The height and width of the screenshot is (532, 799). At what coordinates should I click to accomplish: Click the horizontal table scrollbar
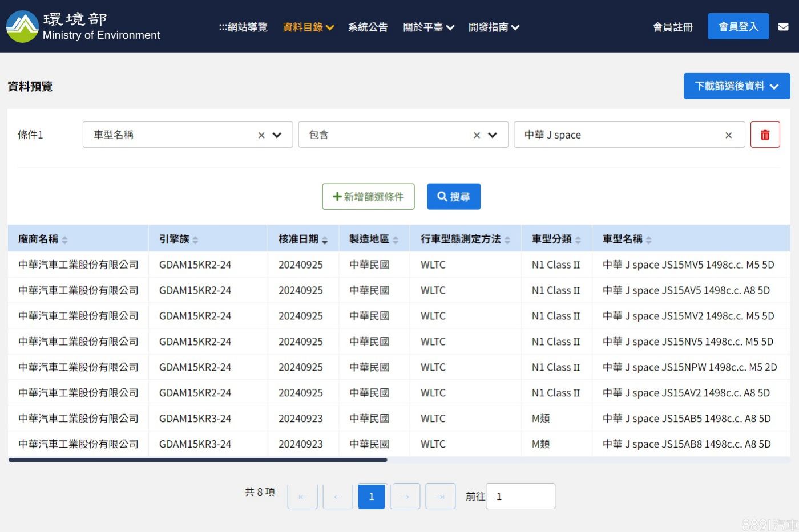(197, 460)
